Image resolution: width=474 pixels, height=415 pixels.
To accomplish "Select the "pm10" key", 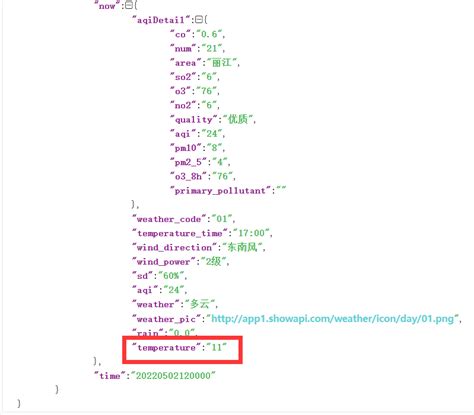I will tap(186, 148).
